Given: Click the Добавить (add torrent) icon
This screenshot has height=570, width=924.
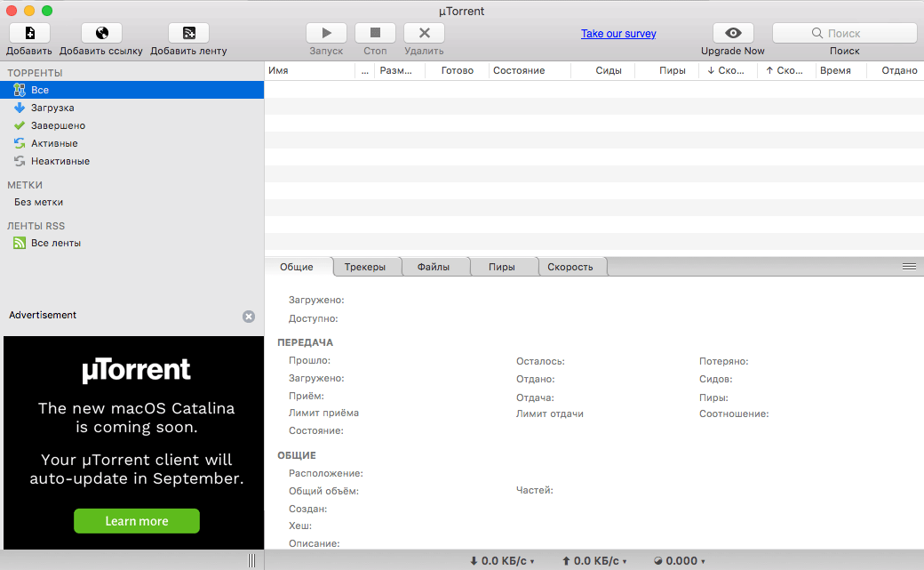Looking at the screenshot, I should point(29,33).
